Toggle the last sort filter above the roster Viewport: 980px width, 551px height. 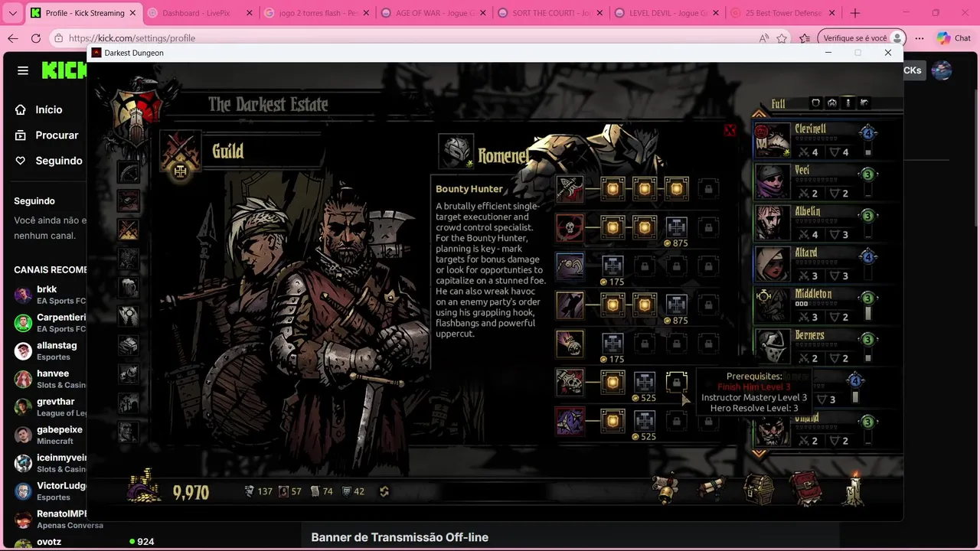coord(864,103)
